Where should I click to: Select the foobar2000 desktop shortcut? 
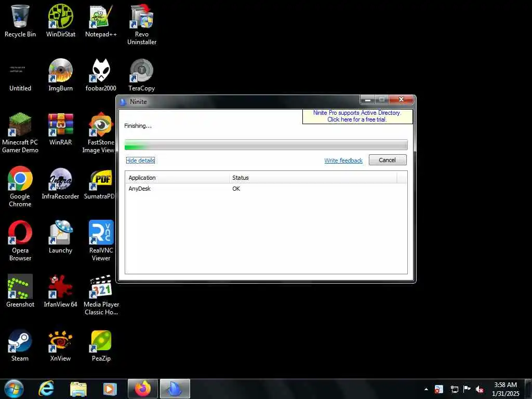coord(101,75)
